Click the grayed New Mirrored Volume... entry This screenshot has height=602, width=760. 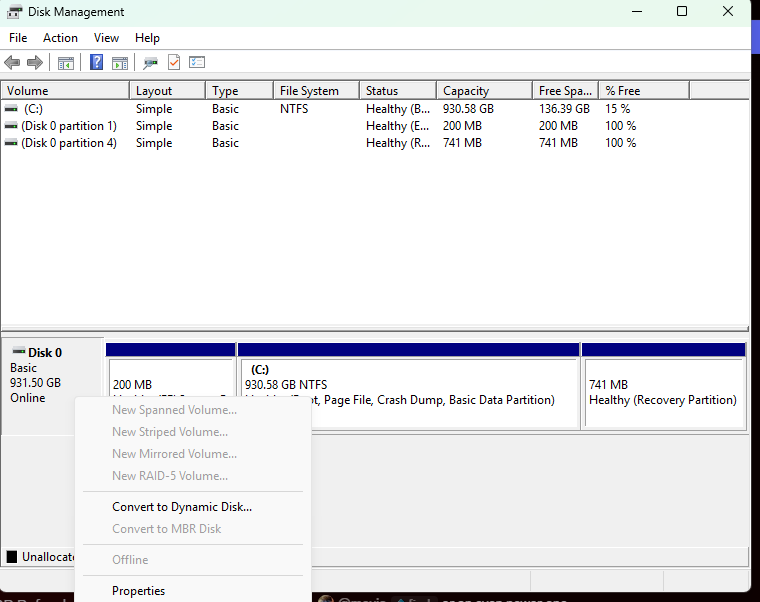point(193,454)
